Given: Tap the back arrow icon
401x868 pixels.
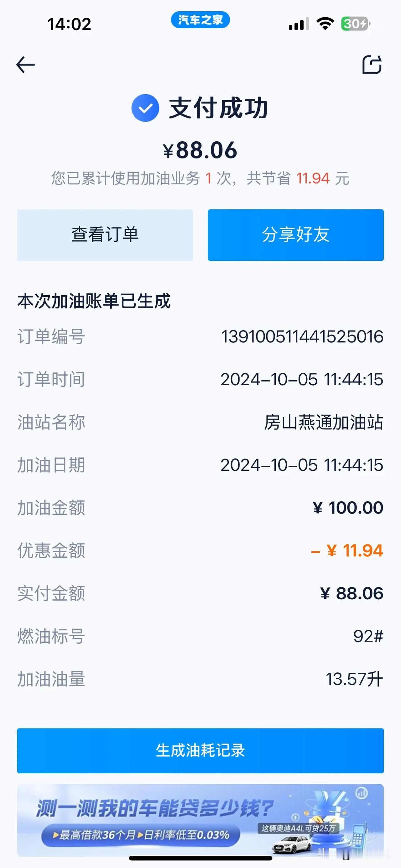Looking at the screenshot, I should [25, 65].
